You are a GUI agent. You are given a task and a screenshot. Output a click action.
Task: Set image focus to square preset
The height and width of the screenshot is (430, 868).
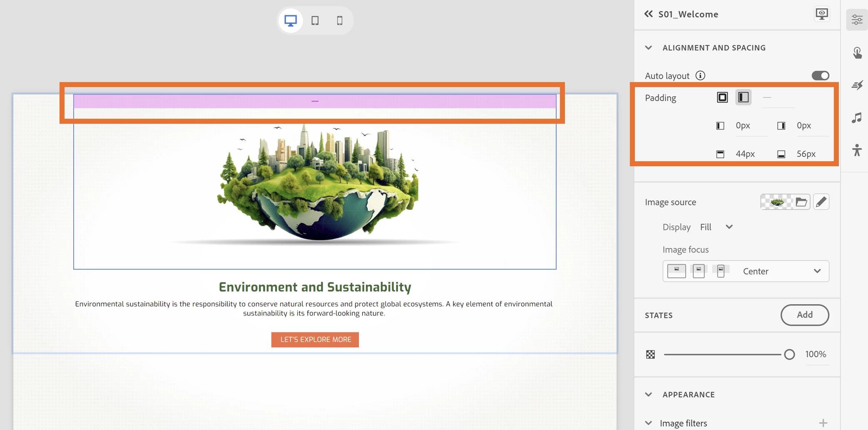(699, 271)
